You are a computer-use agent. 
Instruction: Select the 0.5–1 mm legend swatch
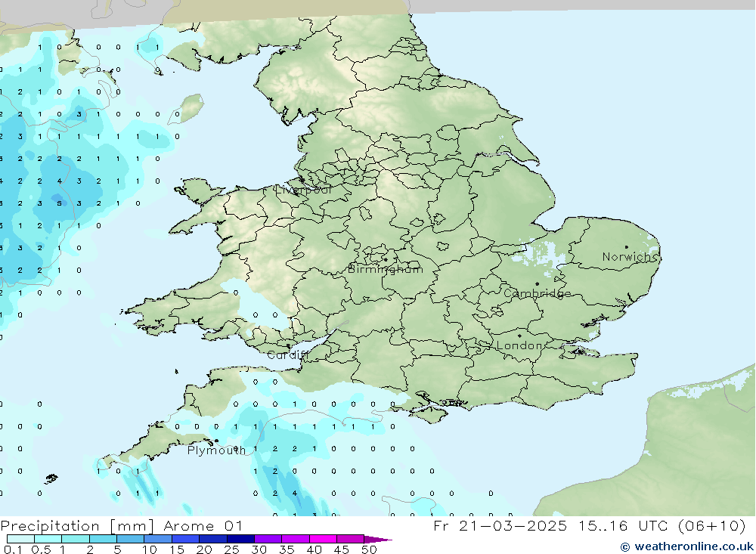[48, 539]
